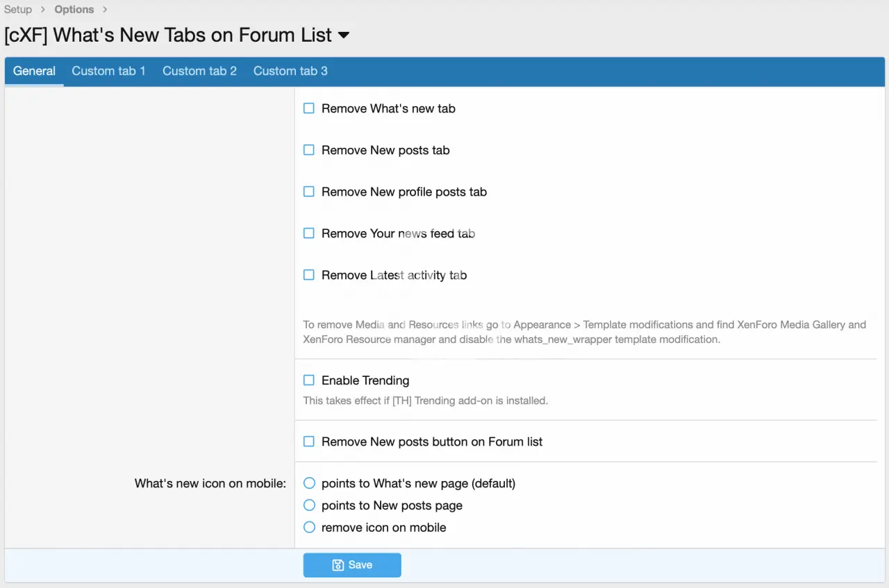The height and width of the screenshot is (588, 889).
Task: Click the page title heading text
Action: tap(168, 35)
